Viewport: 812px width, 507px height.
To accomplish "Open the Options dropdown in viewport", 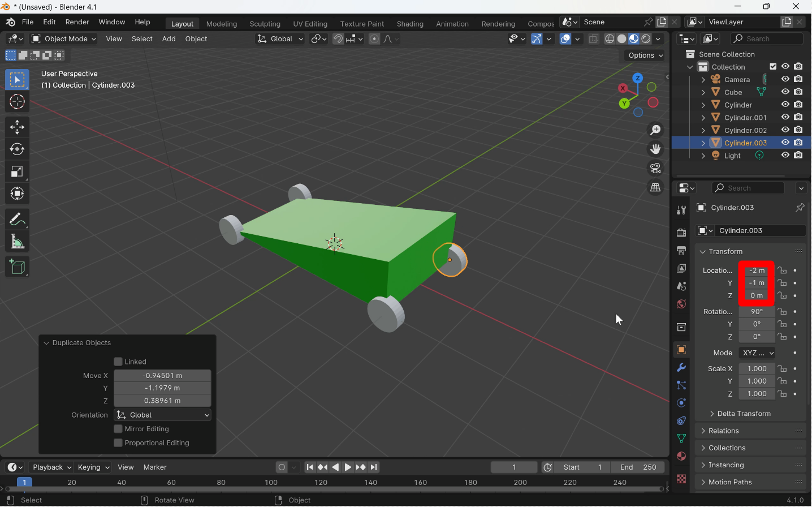I will point(645,55).
